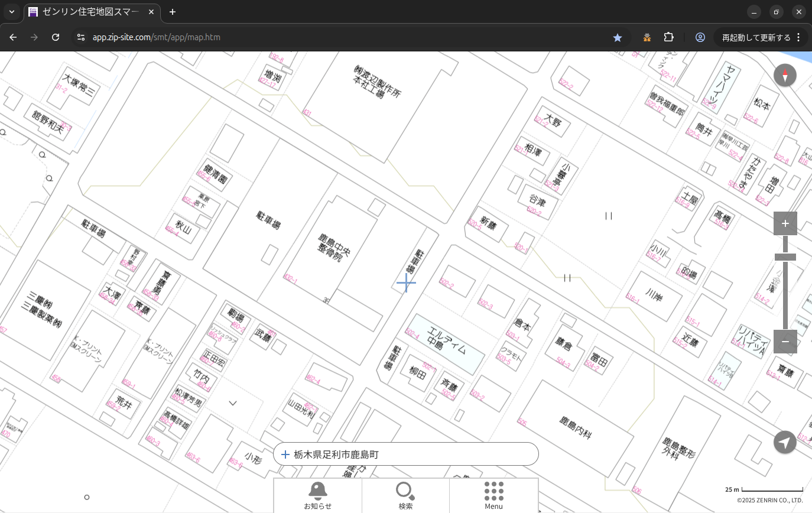Viewport: 812px width, 513px height.
Task: Click the 曽我福重郎 house label
Action: click(x=667, y=103)
